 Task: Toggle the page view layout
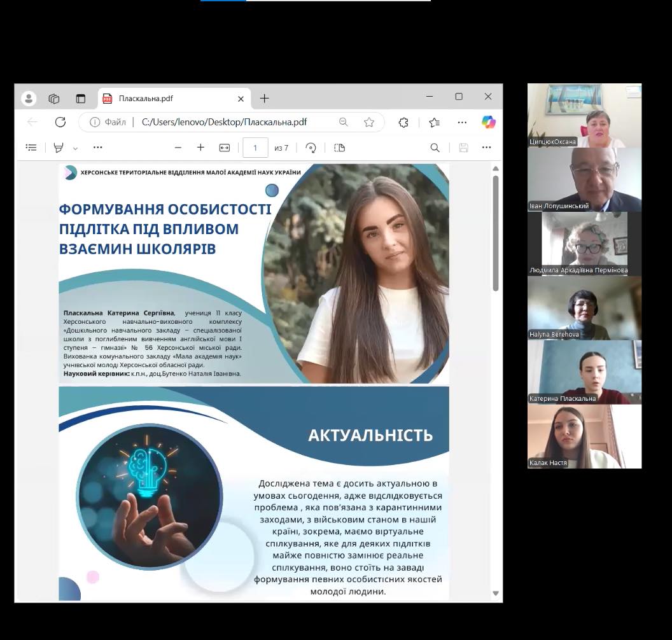(340, 148)
